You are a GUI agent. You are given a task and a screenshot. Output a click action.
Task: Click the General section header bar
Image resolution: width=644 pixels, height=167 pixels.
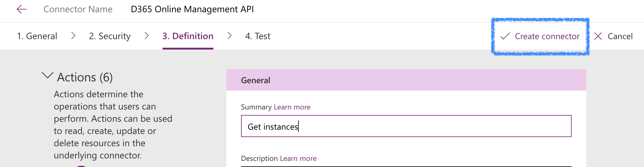pos(406,80)
